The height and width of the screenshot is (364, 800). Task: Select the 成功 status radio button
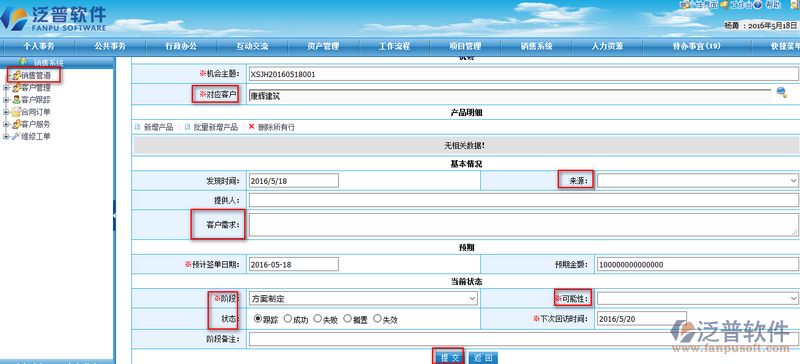point(288,319)
